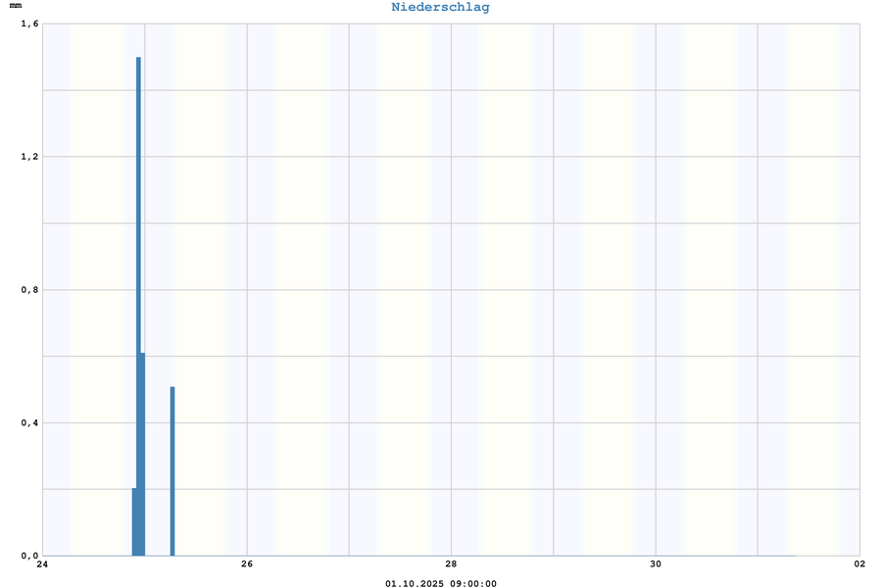Image resolution: width=882 pixels, height=588 pixels.
Task: Click the unlabeled horizontal gridline between 1,2 and 1,6
Action: 451,90
